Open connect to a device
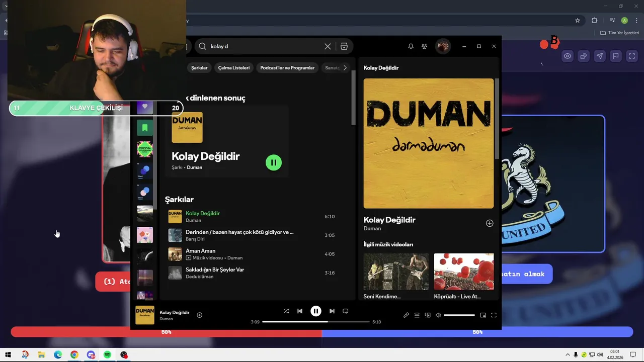 [x=428, y=315]
